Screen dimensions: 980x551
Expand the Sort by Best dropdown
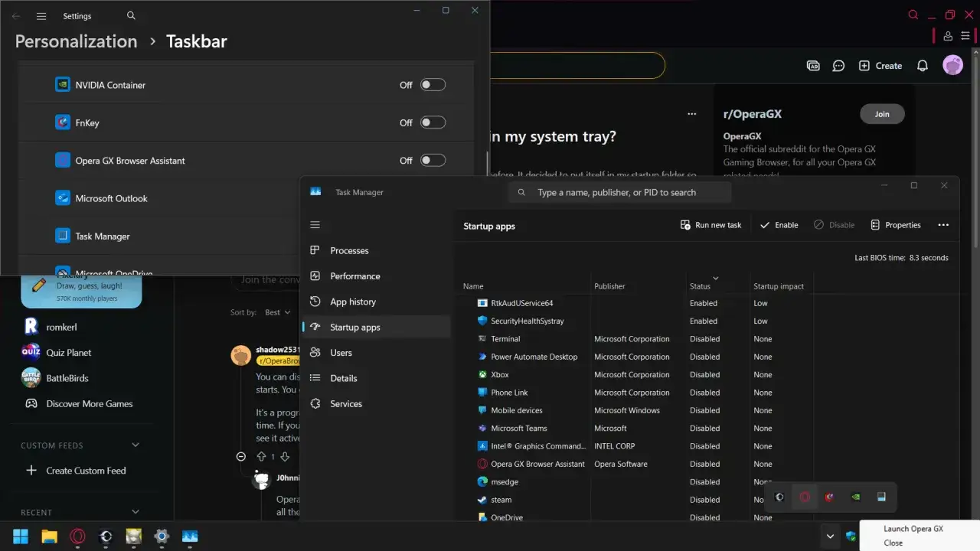(x=277, y=312)
